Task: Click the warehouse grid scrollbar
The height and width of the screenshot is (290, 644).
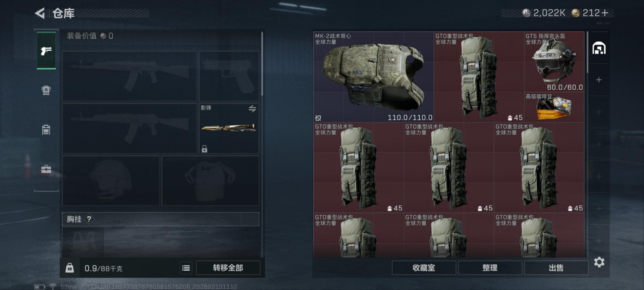Action: coord(587,53)
